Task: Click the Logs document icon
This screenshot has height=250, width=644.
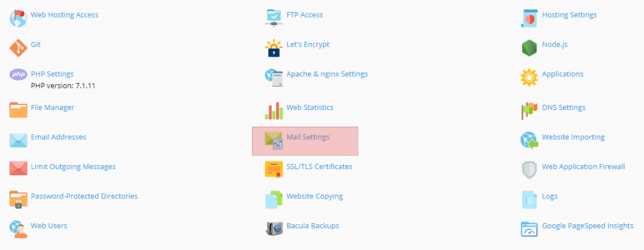Action: [529, 200]
